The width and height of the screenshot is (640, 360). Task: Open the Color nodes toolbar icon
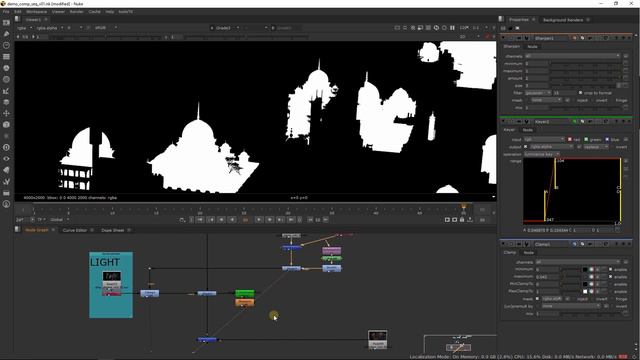point(6,68)
